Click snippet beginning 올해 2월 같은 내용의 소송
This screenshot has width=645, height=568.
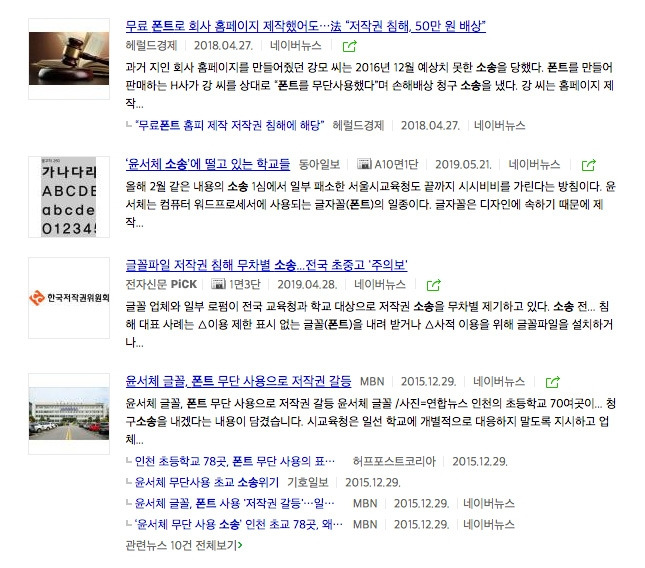tap(370, 204)
